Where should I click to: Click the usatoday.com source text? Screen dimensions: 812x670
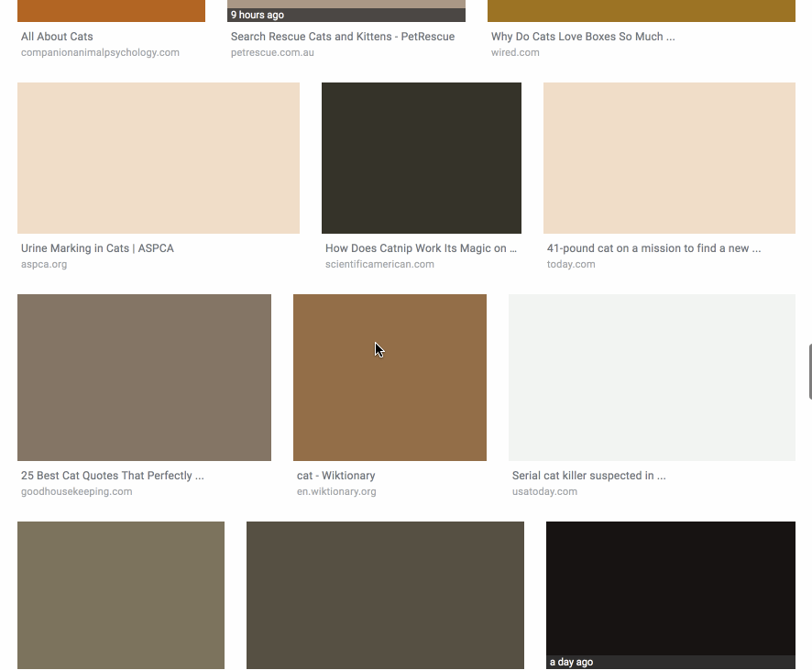[544, 492]
